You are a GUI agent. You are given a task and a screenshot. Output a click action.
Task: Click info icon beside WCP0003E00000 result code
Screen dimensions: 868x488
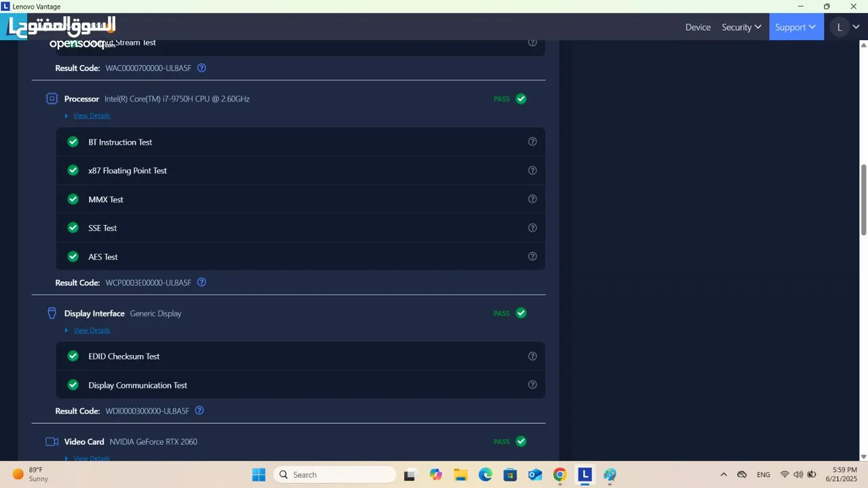pyautogui.click(x=201, y=282)
